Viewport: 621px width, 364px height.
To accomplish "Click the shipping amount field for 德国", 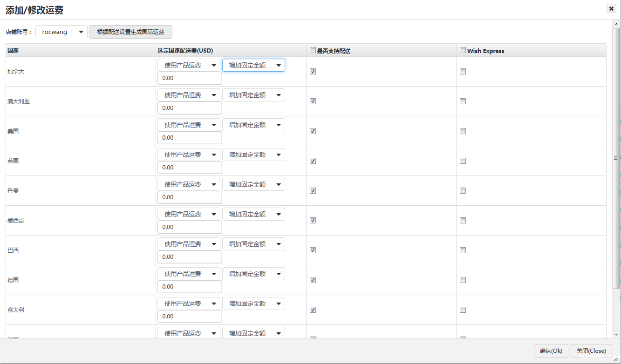I will tap(190, 287).
